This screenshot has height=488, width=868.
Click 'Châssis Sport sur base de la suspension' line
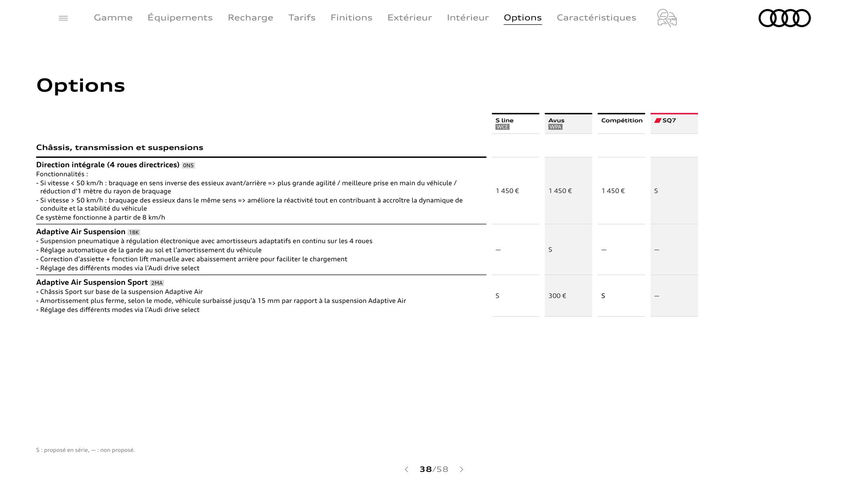(120, 292)
